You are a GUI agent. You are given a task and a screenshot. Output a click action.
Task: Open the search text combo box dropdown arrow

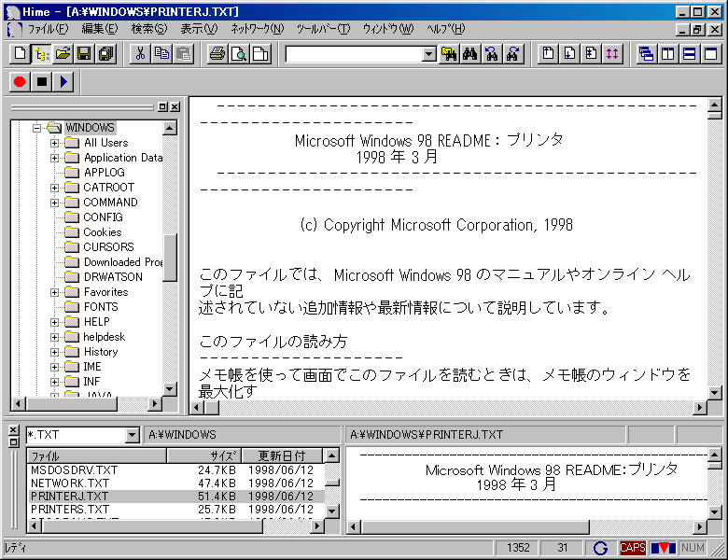point(429,54)
